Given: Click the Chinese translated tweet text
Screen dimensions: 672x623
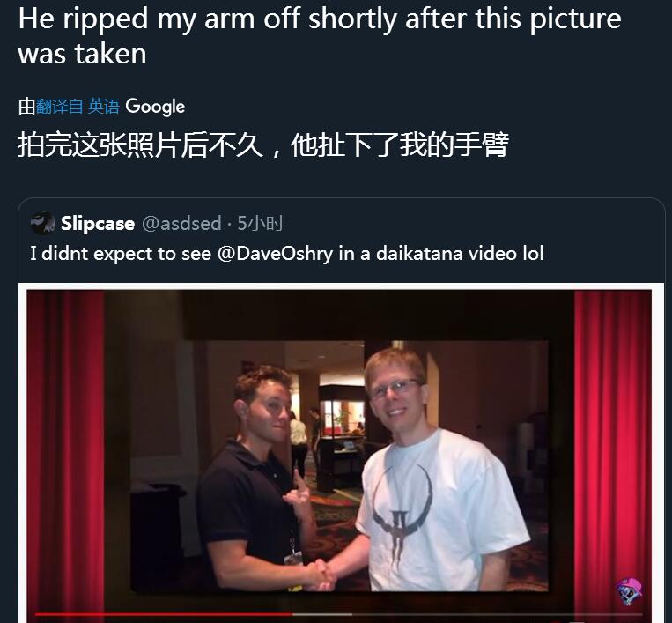Looking at the screenshot, I should tap(263, 145).
